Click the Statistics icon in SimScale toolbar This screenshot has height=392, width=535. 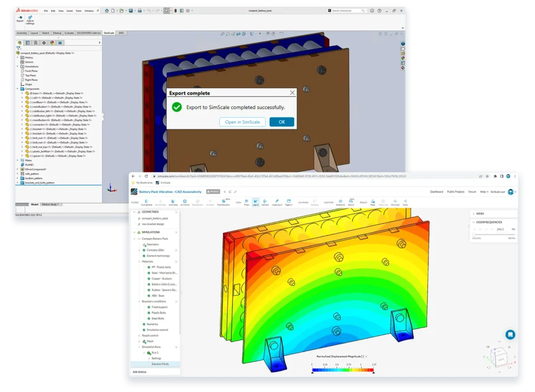click(x=264, y=200)
